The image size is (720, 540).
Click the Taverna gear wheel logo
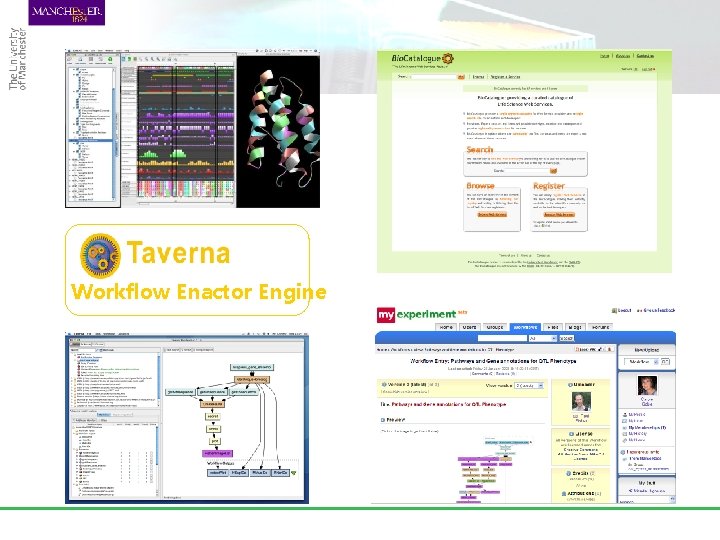coord(101,256)
